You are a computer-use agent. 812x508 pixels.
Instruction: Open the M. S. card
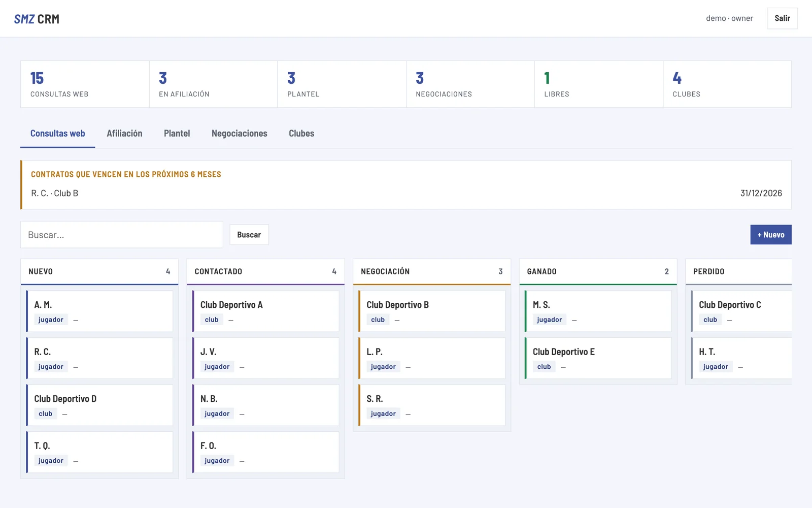click(x=598, y=311)
